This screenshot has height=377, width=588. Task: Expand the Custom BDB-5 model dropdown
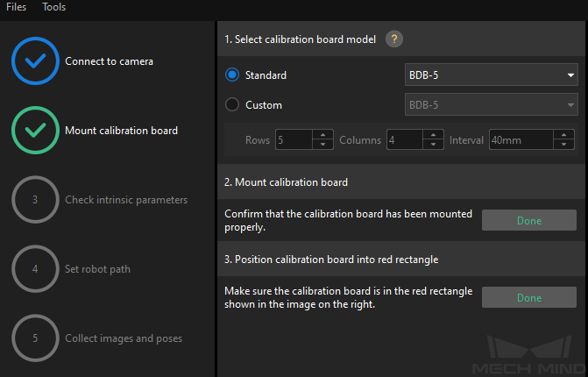(x=491, y=105)
